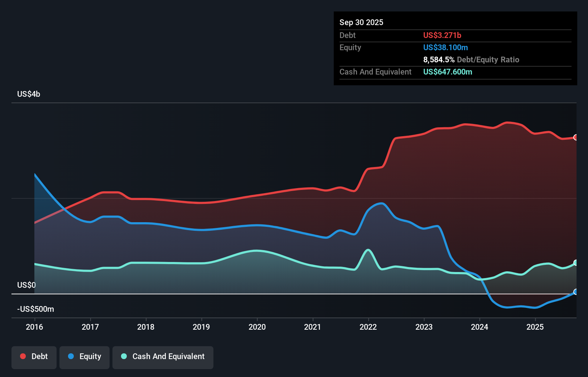Click the -US$500m y-axis label
Viewport: 588px width, 377px height.
(x=36, y=309)
